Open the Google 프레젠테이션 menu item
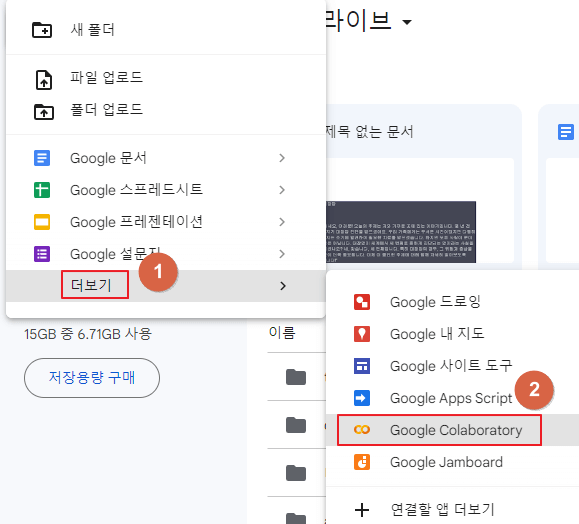The image size is (579, 524). [166, 222]
